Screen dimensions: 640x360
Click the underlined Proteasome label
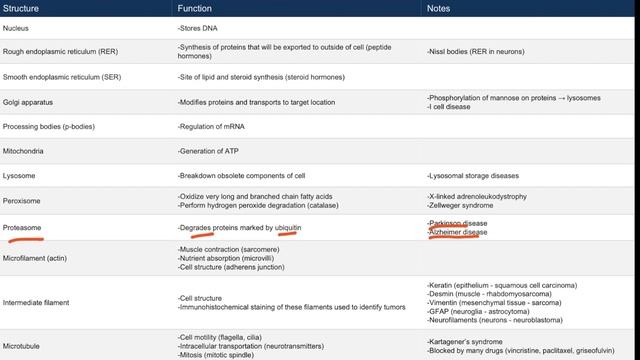click(x=22, y=228)
